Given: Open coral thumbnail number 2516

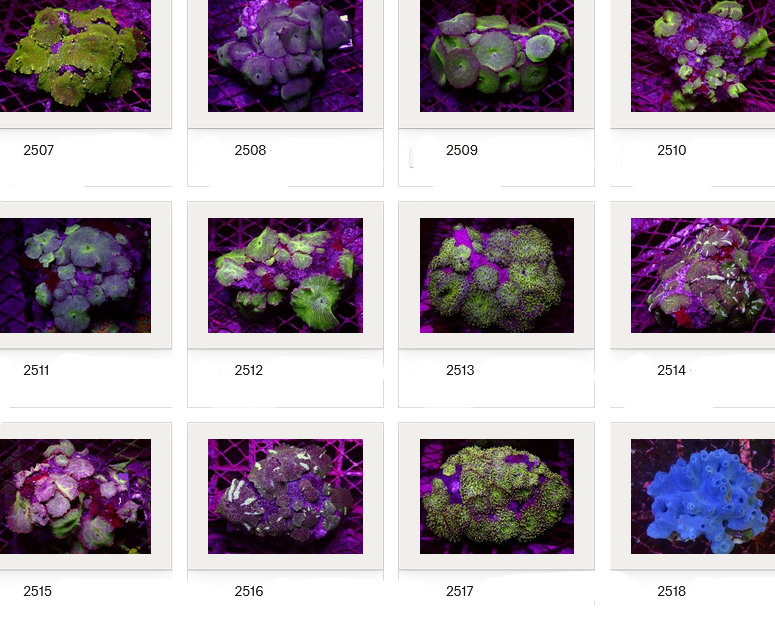Looking at the screenshot, I should click(285, 496).
